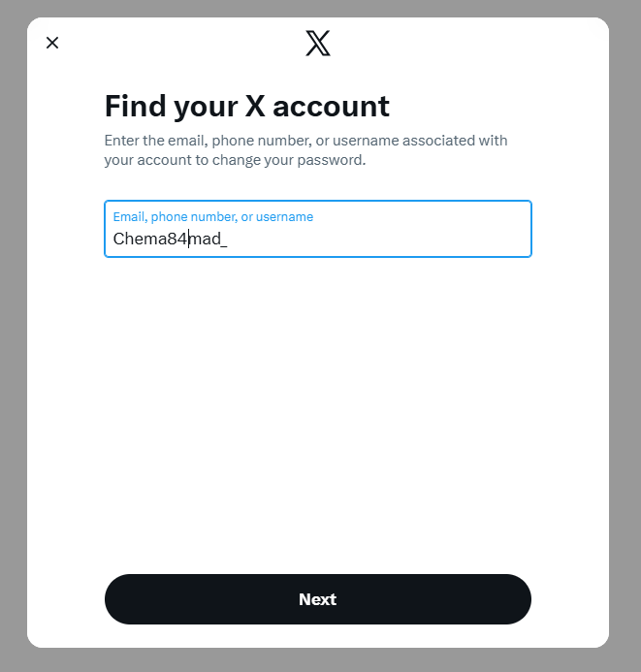Click the gray backdrop below the dialog
This screenshot has width=641, height=672.
click(x=320, y=660)
